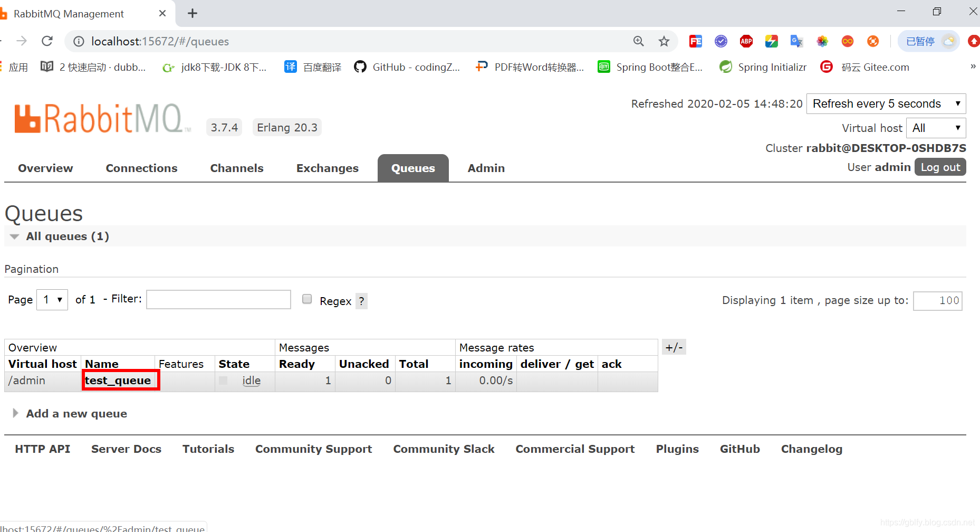Open the dubbo quick start bookmark
Screen dimensions: 980x532
tap(93, 67)
